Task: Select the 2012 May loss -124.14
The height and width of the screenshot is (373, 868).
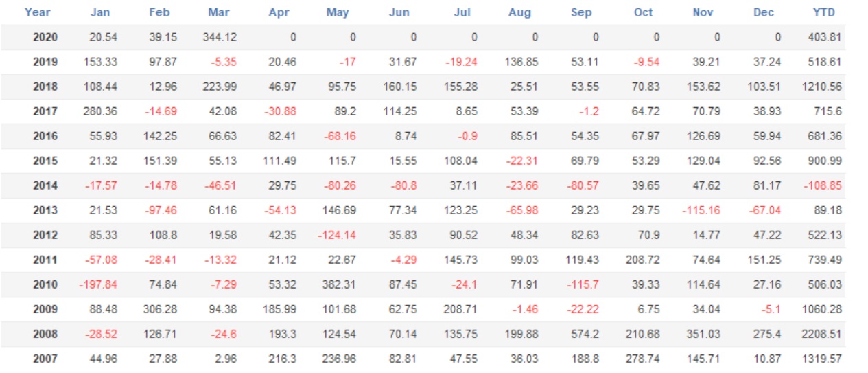Action: click(x=337, y=235)
